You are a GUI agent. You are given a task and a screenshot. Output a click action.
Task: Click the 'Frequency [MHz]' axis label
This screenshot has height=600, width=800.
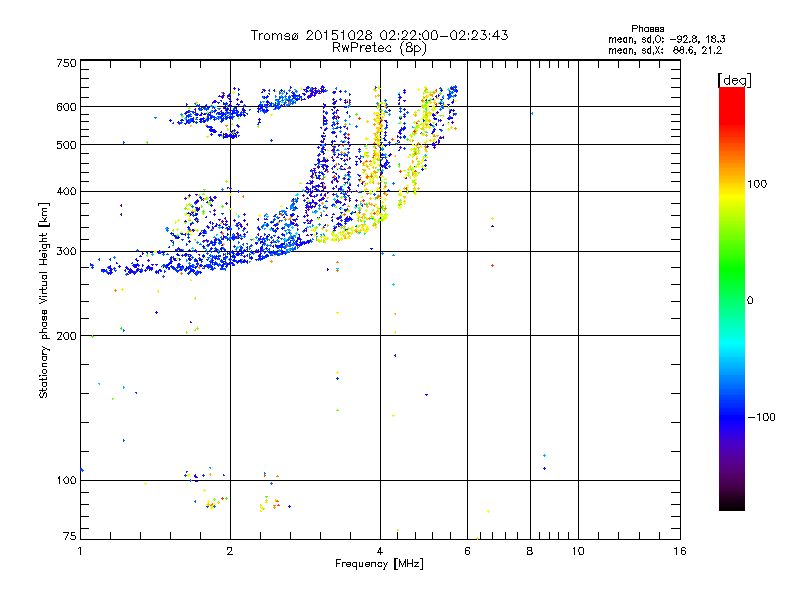379,564
